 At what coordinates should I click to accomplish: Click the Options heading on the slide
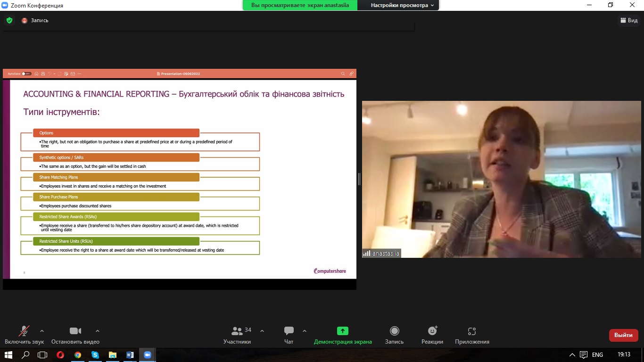[x=116, y=133]
